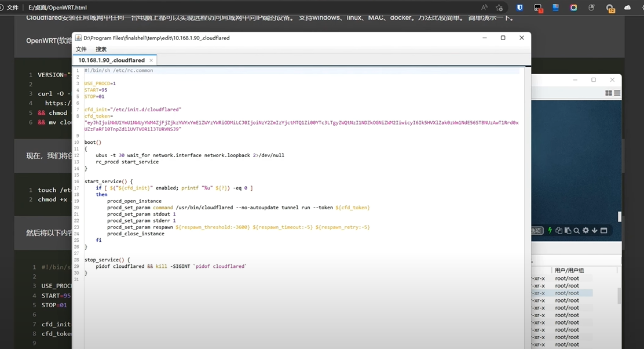Screen dimensions: 644x349
Task: Click the #!/bin/sh /etc/rc.common line in editor
Action: tap(118, 71)
